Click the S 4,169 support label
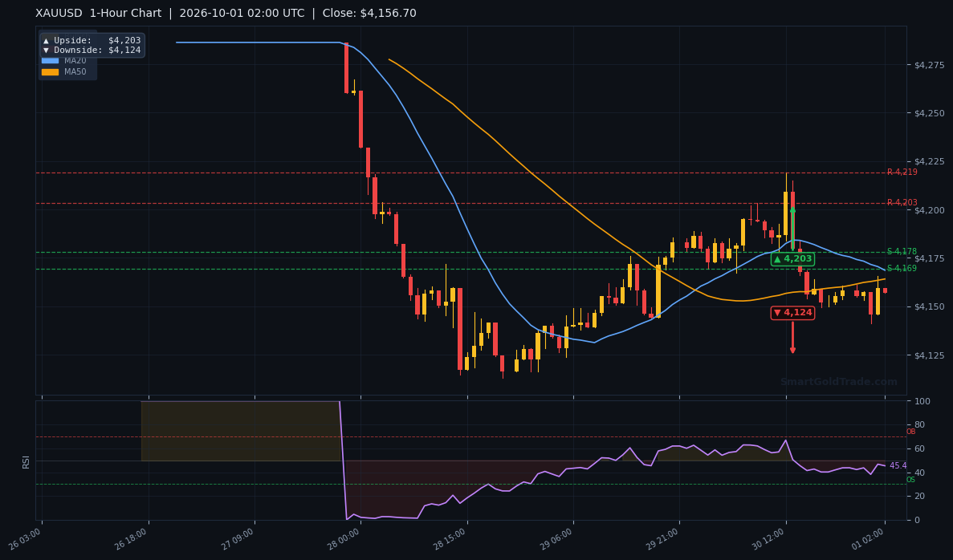 pyautogui.click(x=902, y=268)
